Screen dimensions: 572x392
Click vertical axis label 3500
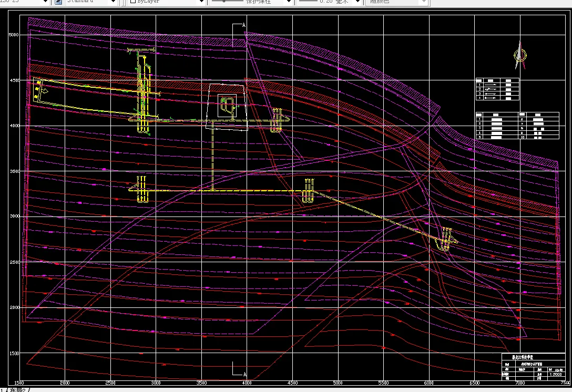coord(15,171)
